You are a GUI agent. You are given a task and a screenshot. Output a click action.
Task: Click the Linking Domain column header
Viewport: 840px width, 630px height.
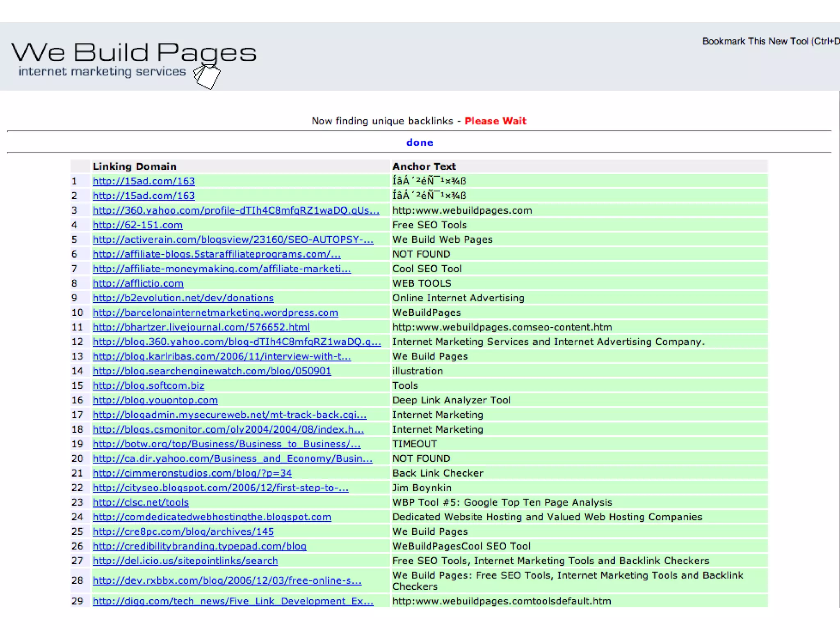coord(134,167)
